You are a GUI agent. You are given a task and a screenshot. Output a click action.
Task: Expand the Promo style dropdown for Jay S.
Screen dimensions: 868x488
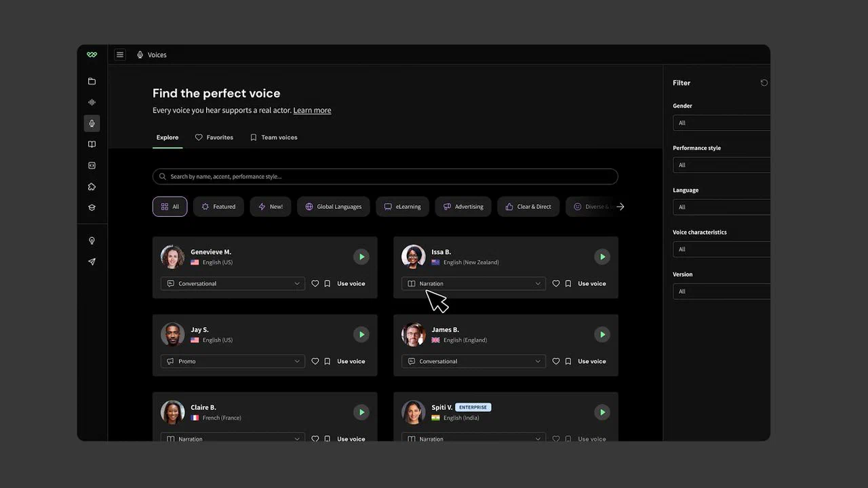pos(233,361)
